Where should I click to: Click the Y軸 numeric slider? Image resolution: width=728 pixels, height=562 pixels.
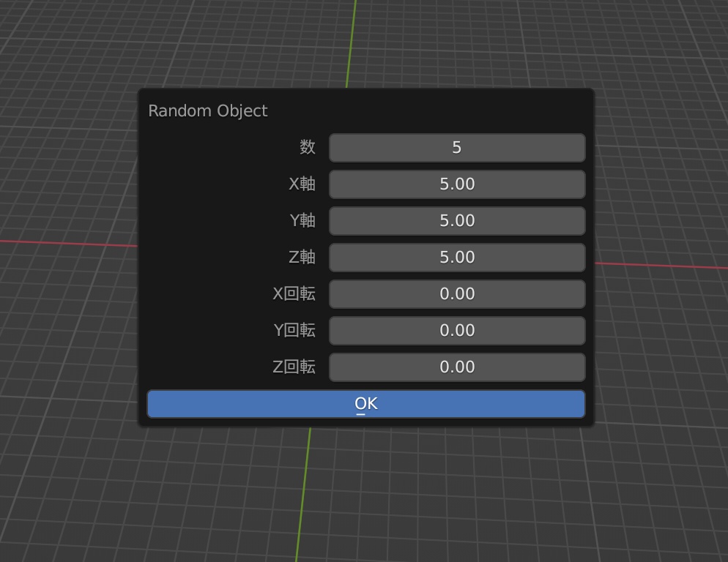click(456, 220)
